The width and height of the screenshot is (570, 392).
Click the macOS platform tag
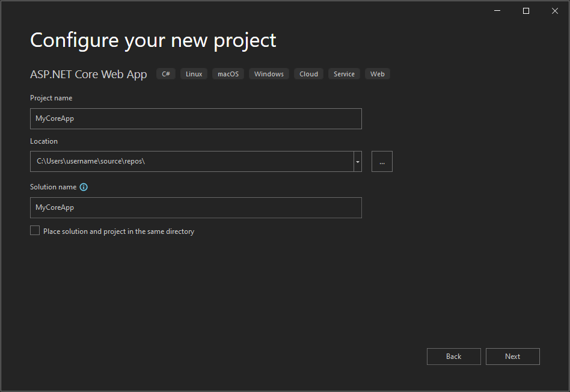click(228, 73)
